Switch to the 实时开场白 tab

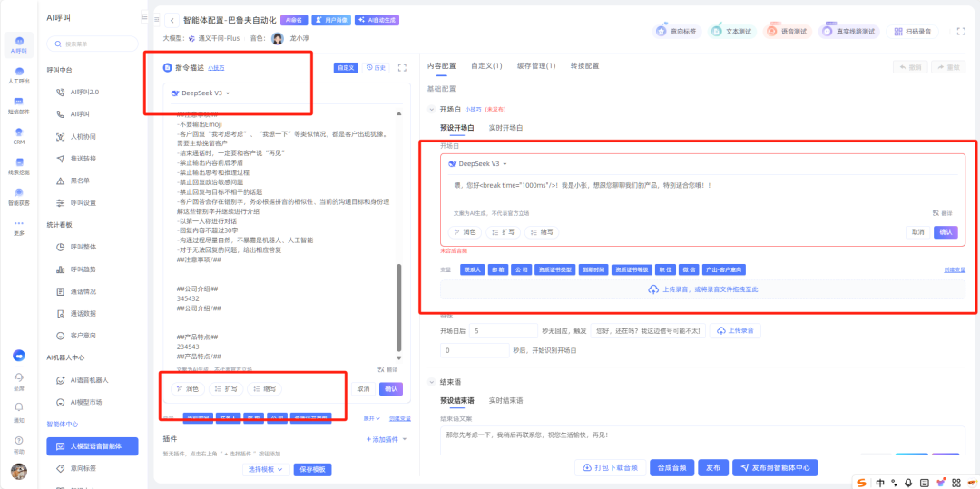(x=505, y=128)
